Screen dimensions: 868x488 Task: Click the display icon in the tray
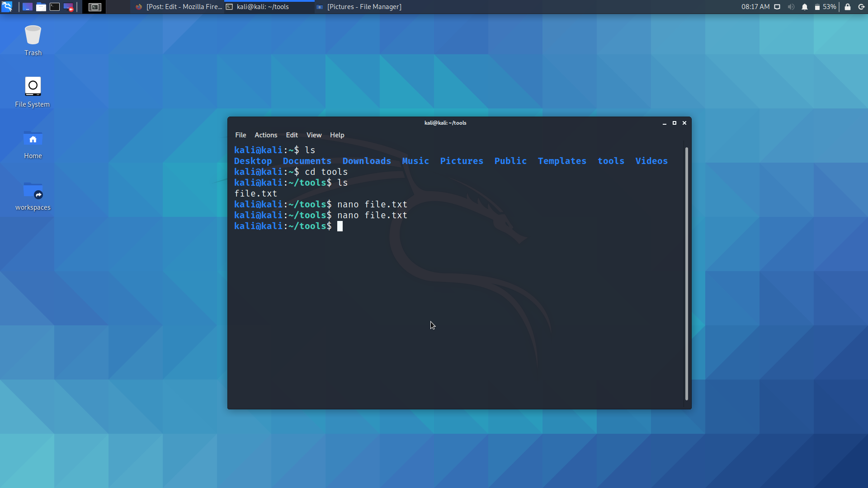pos(777,7)
